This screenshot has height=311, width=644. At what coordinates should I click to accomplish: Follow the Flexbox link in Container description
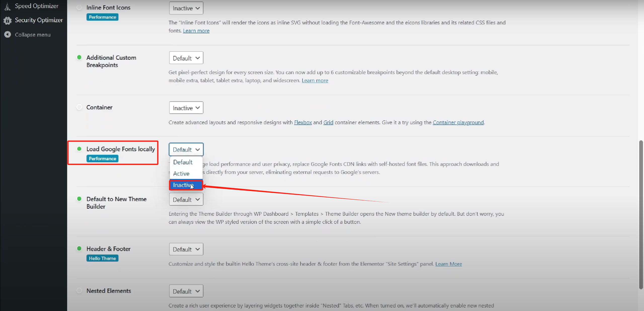[x=303, y=122]
